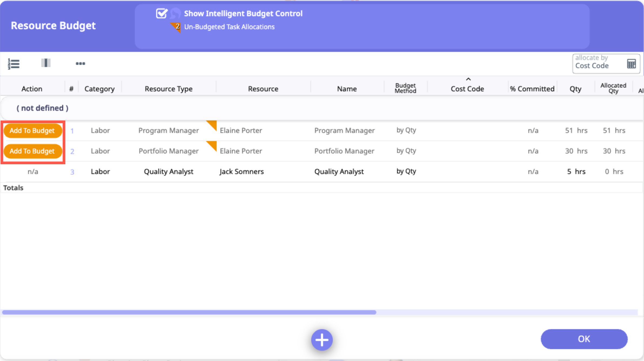
Task: Open row number 3 link
Action: pyautogui.click(x=72, y=172)
